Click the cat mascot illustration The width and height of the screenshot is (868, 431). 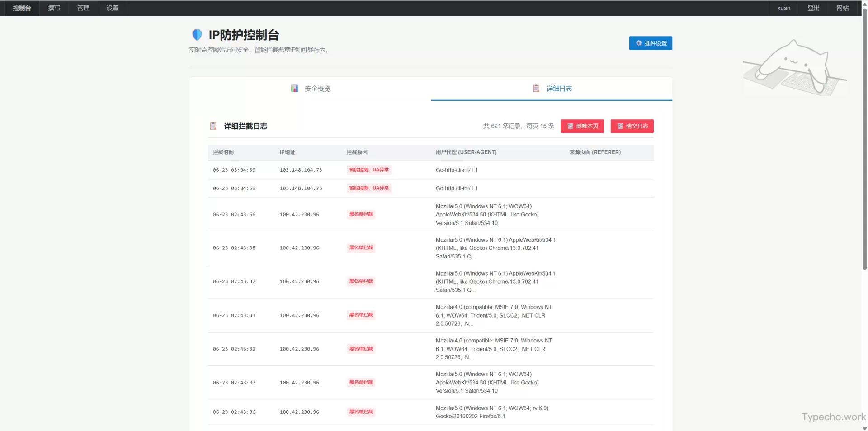794,69
